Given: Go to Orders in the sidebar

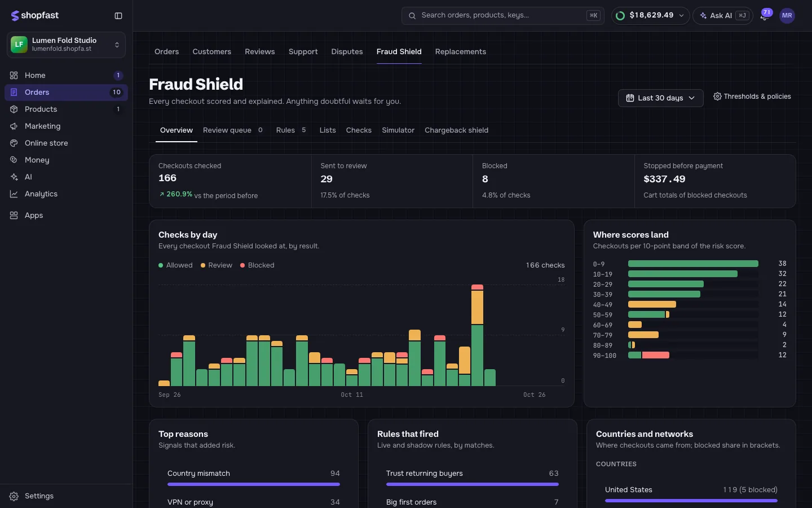Looking at the screenshot, I should [x=66, y=92].
